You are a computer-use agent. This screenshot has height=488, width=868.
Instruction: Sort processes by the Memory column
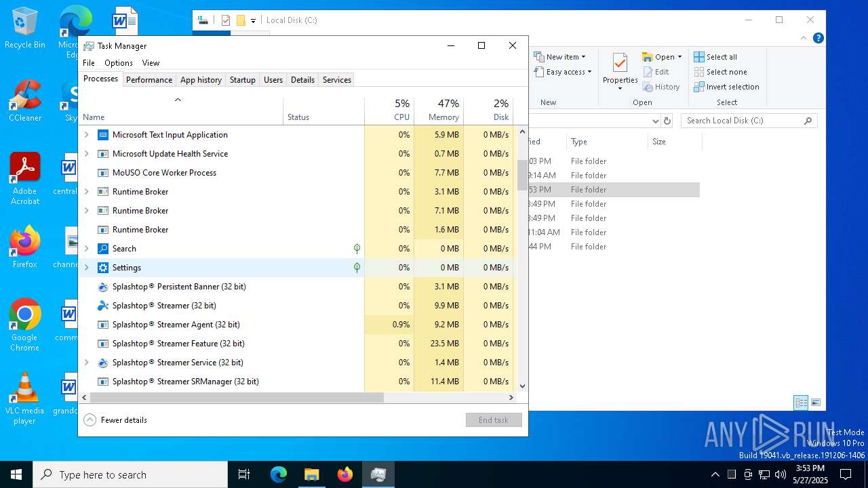[439, 110]
